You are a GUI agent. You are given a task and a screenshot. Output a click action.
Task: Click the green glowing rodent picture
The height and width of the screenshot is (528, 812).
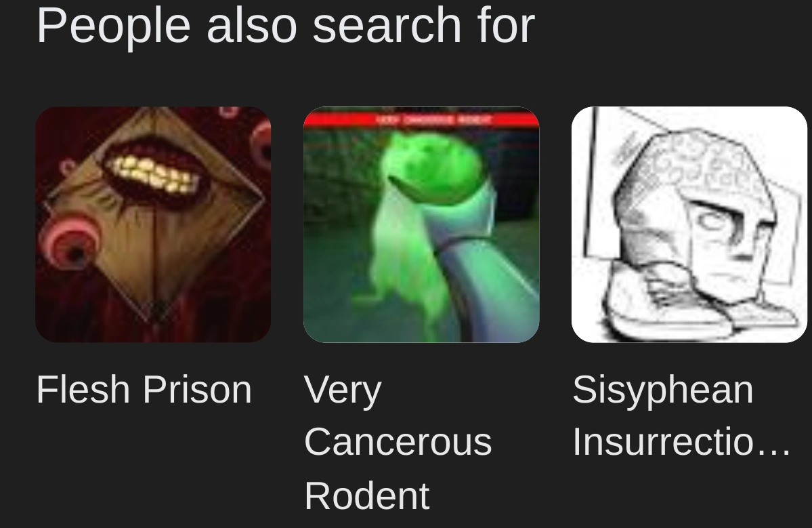click(x=421, y=224)
